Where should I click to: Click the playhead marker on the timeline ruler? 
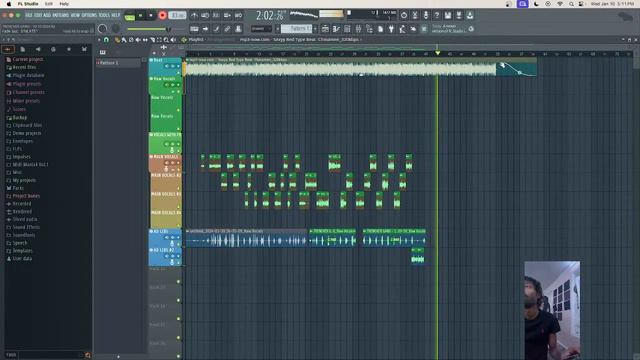click(438, 53)
